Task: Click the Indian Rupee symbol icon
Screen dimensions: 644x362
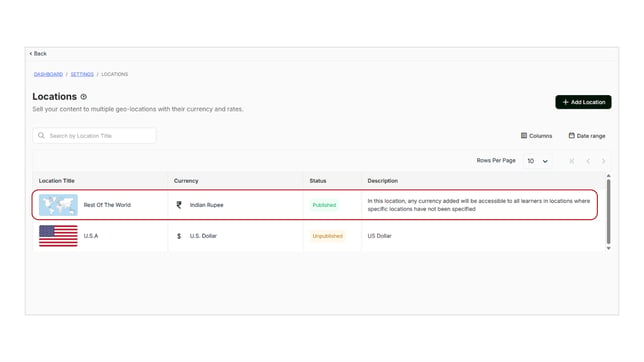Action: (x=179, y=205)
